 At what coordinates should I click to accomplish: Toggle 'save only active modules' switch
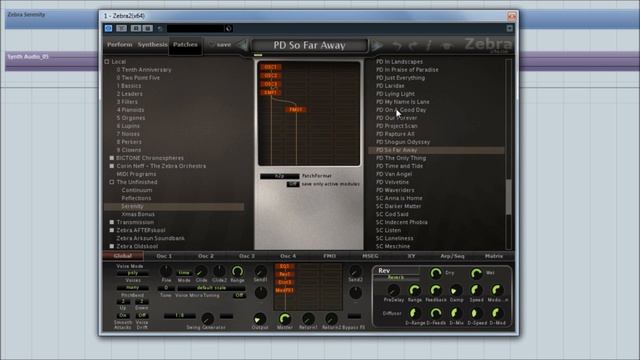(x=293, y=184)
